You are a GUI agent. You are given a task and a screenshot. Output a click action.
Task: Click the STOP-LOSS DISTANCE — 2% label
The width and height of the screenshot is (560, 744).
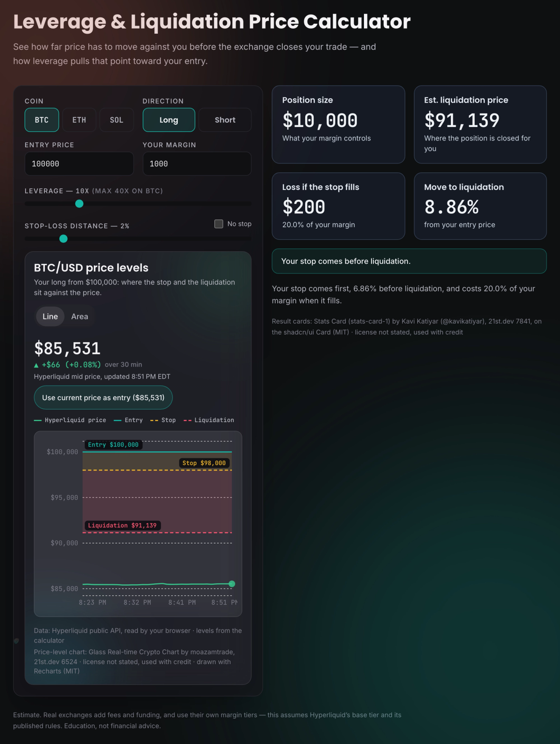[77, 226]
